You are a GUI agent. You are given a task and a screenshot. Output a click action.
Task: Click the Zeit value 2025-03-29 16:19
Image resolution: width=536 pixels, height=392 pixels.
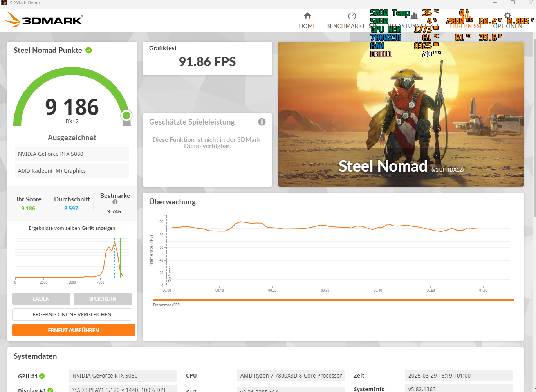(459, 376)
